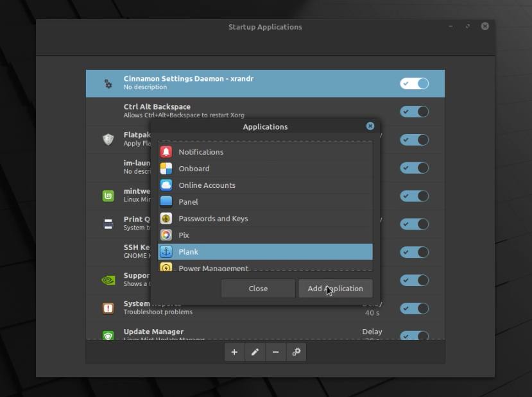
Task: Click the Power Management icon
Action: point(166,267)
